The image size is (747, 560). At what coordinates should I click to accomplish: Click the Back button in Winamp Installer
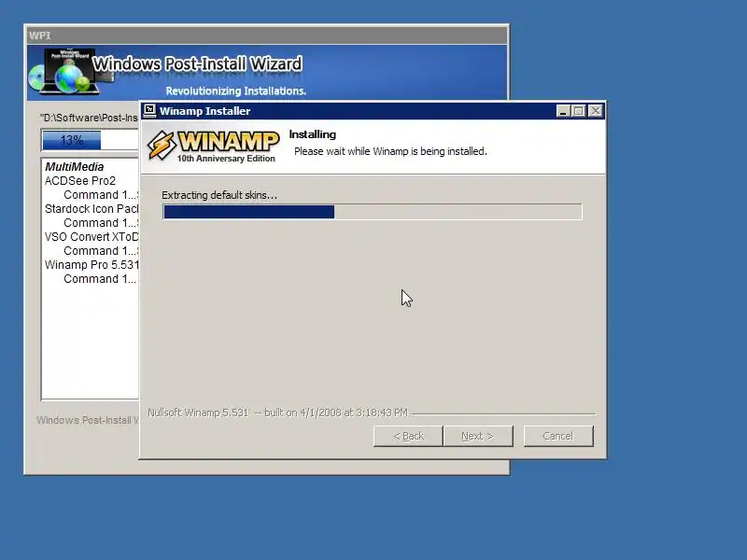point(408,436)
